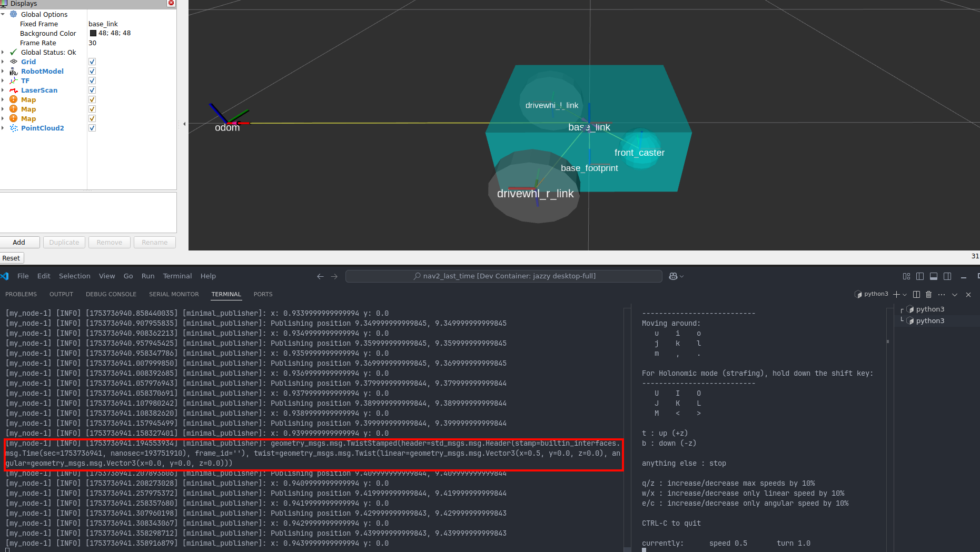
Task: Collapse the Global Options tree node
Action: point(3,14)
